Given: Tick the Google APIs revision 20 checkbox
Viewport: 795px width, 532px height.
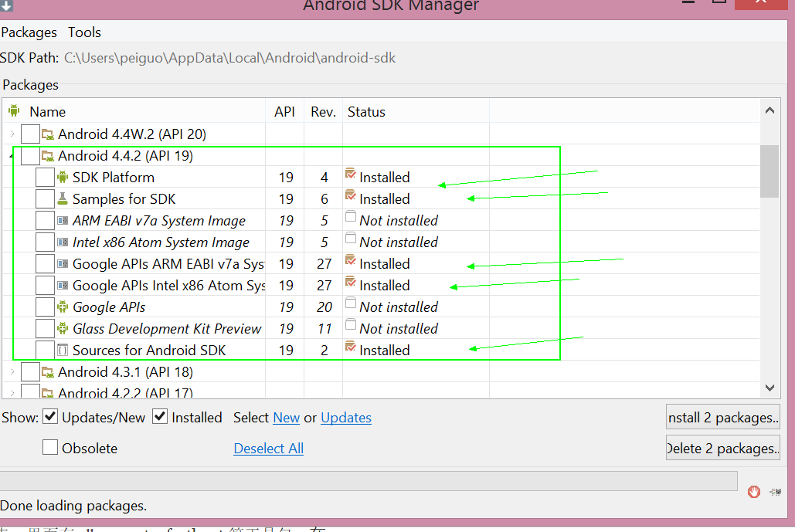Looking at the screenshot, I should [x=45, y=307].
